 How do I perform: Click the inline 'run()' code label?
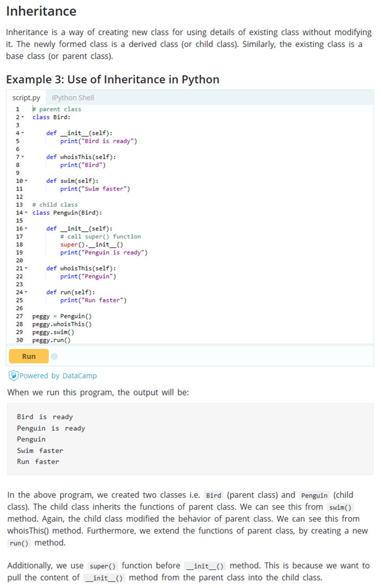point(19,543)
